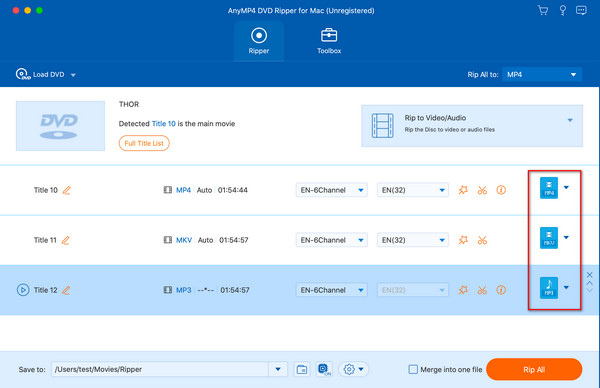The height and width of the screenshot is (388, 600).
Task: Open the shopping cart purchase icon
Action: pyautogui.click(x=543, y=10)
